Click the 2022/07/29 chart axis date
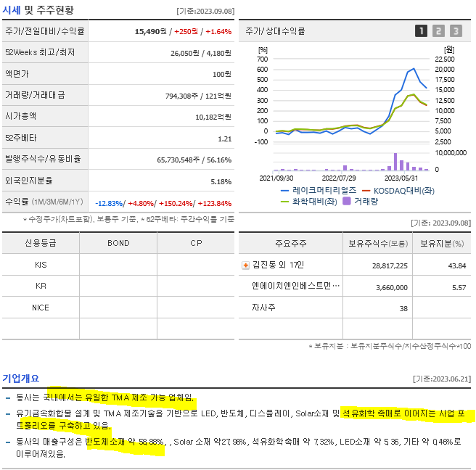This screenshot has height=470, width=476. point(339,178)
